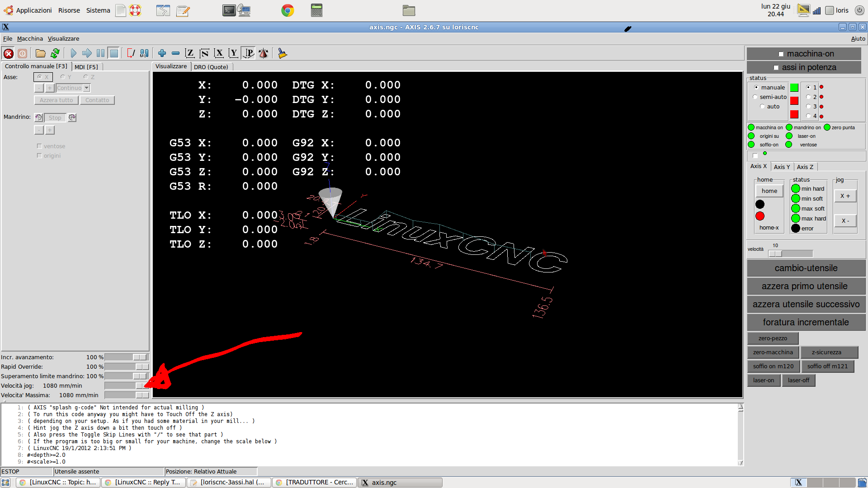Click azzera primo utensile button

(806, 286)
